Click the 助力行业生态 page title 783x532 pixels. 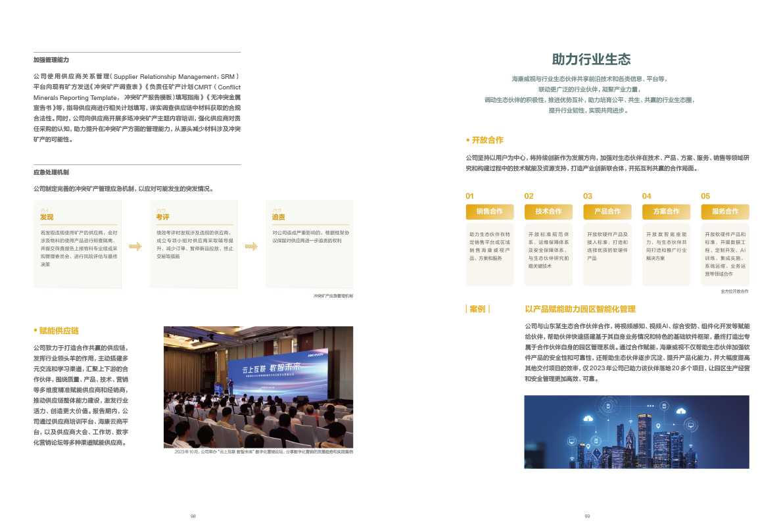[x=591, y=59]
